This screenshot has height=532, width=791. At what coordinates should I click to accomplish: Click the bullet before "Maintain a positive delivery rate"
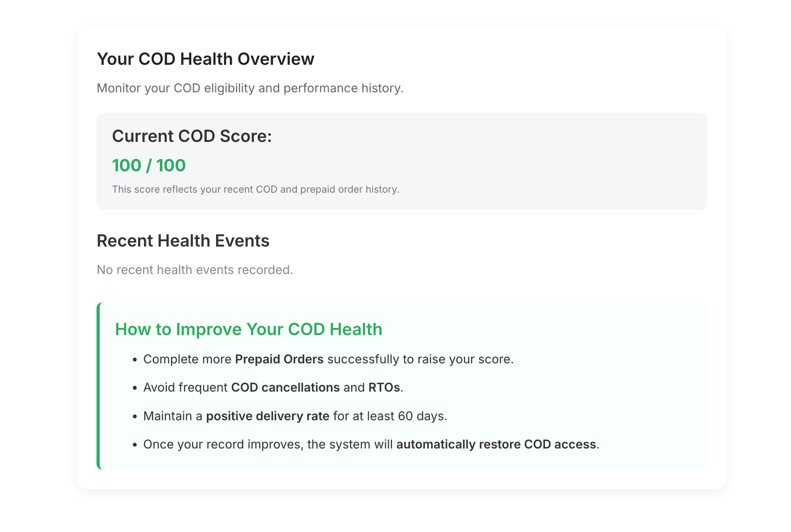[x=134, y=417]
